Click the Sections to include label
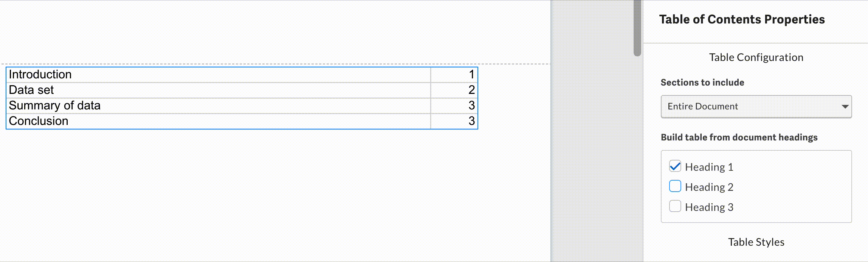The image size is (868, 262). tap(702, 83)
